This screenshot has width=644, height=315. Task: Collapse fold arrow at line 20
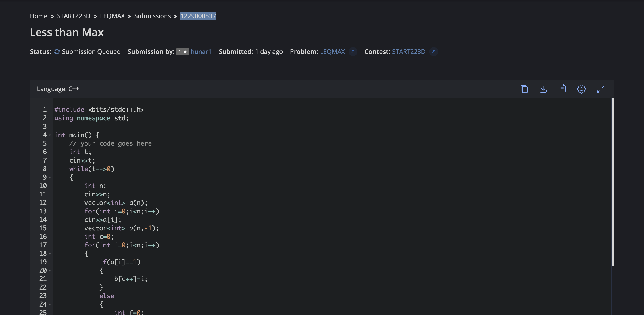coord(50,270)
